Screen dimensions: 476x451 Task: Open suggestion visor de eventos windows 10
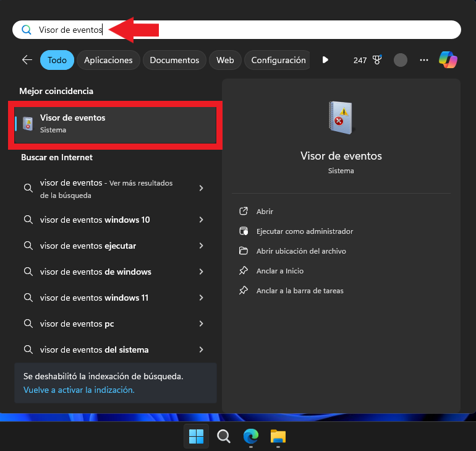pos(116,220)
